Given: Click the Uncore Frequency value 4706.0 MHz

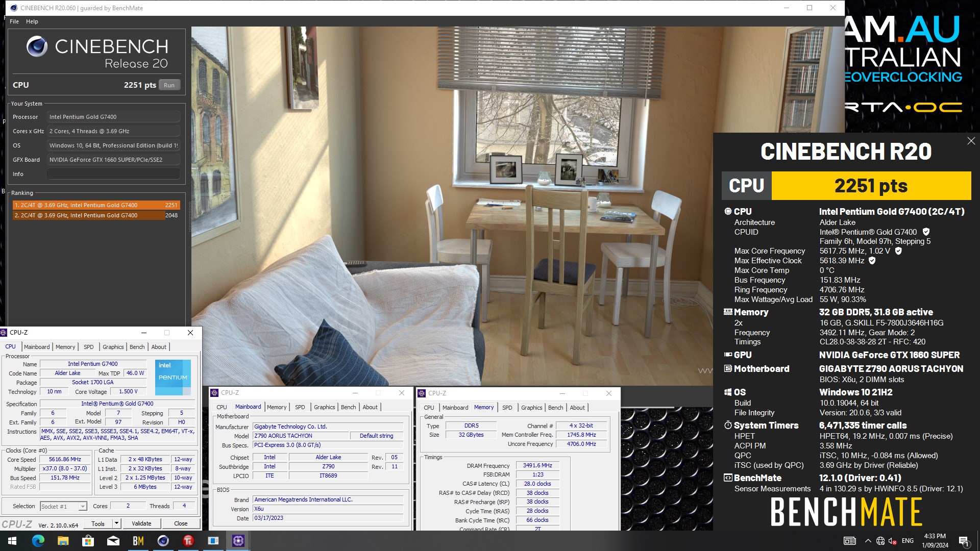Looking at the screenshot, I should click(x=581, y=444).
